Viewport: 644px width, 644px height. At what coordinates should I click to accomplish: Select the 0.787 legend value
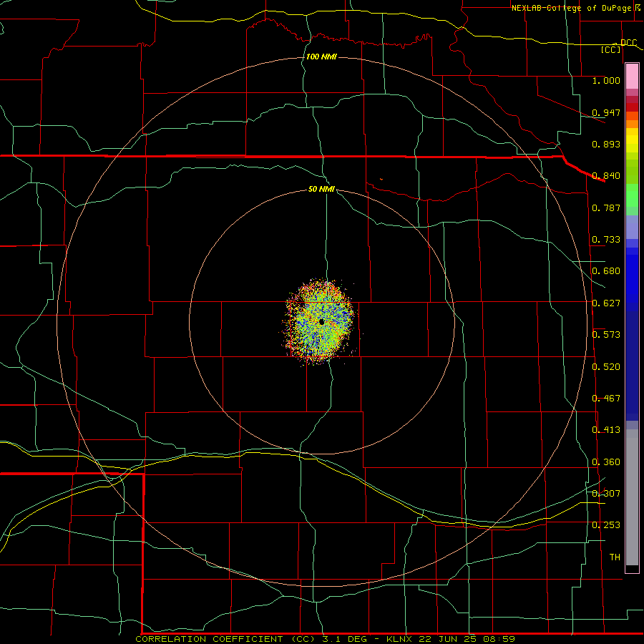point(606,208)
